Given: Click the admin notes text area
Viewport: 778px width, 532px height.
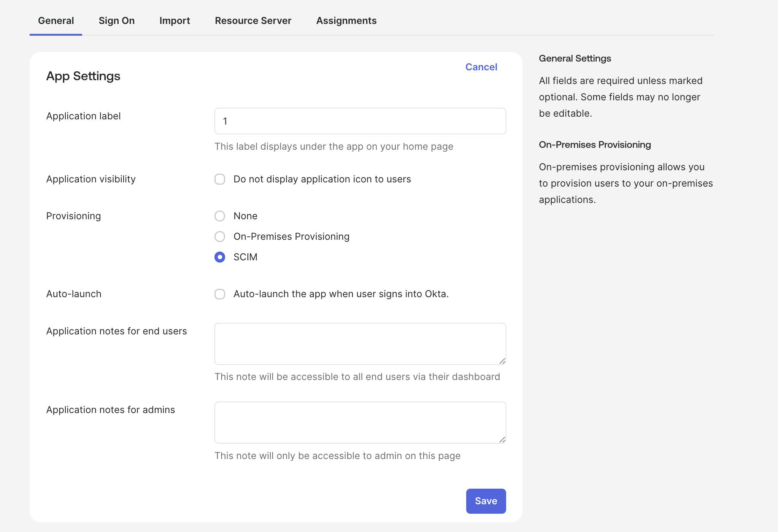Looking at the screenshot, I should 360,422.
